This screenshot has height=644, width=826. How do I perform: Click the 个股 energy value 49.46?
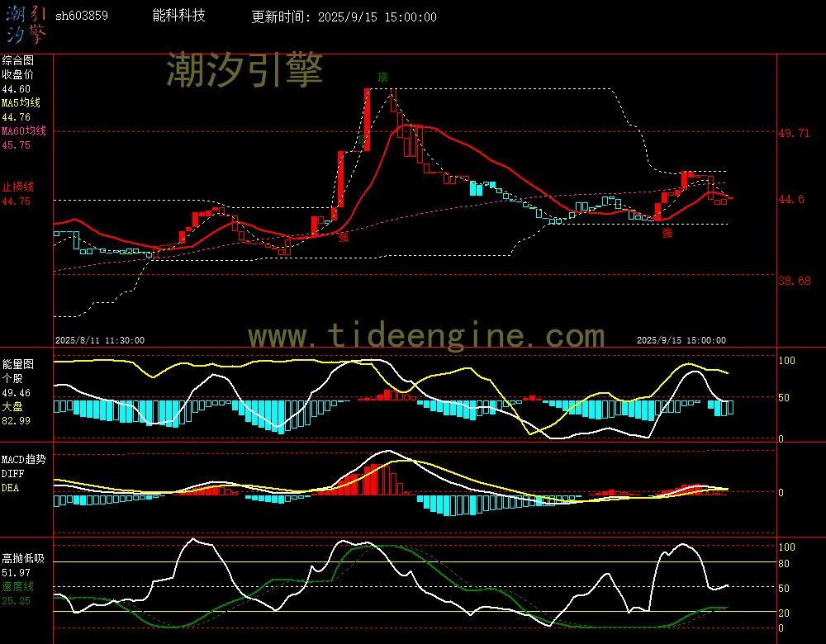[x=17, y=393]
